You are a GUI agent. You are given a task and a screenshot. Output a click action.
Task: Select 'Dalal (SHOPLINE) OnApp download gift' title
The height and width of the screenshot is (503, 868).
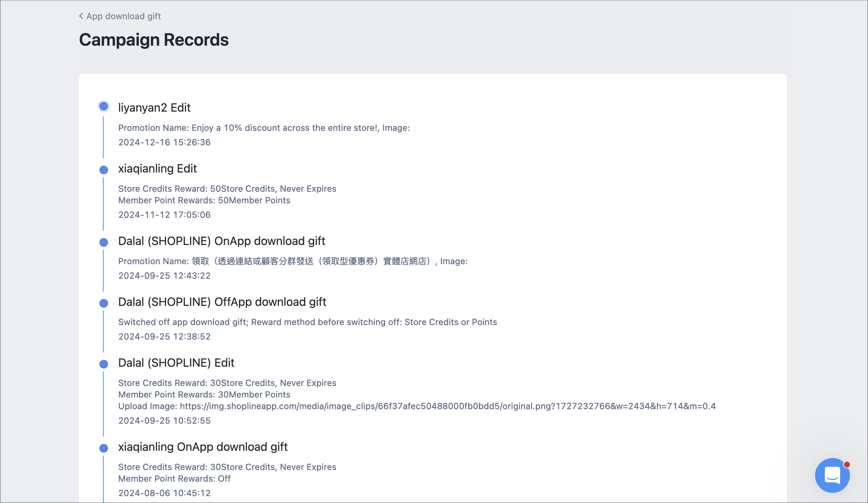pyautogui.click(x=222, y=241)
